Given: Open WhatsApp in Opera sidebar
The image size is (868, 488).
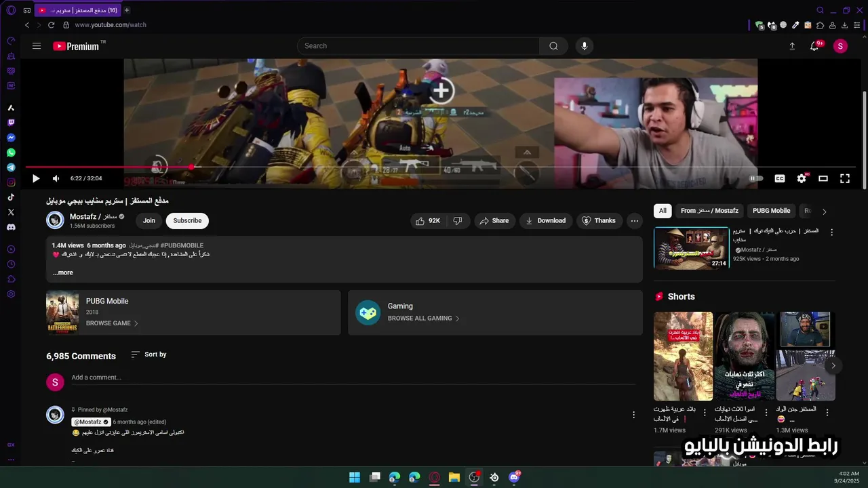Looking at the screenshot, I should (x=11, y=152).
